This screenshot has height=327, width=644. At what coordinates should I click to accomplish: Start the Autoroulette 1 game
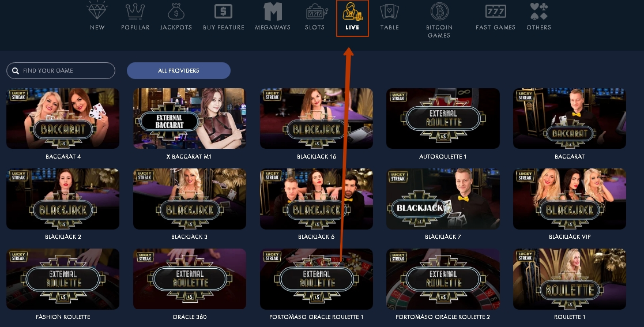click(x=443, y=118)
